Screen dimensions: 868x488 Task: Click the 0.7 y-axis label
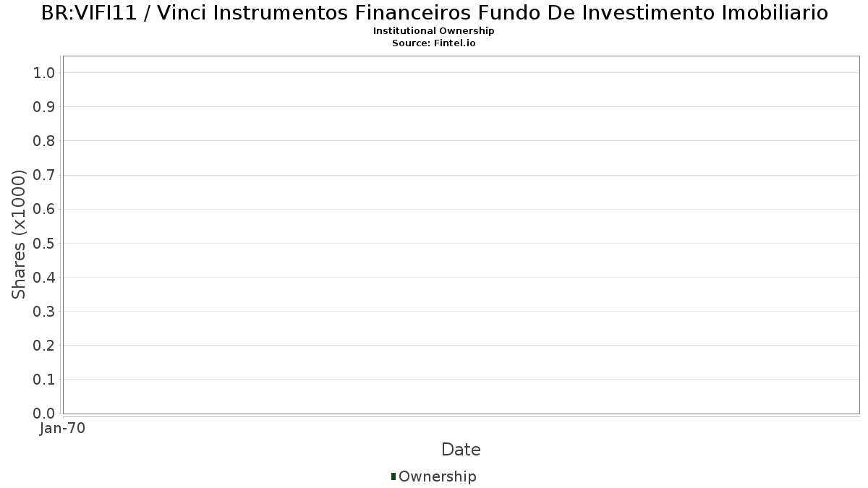pos(44,175)
